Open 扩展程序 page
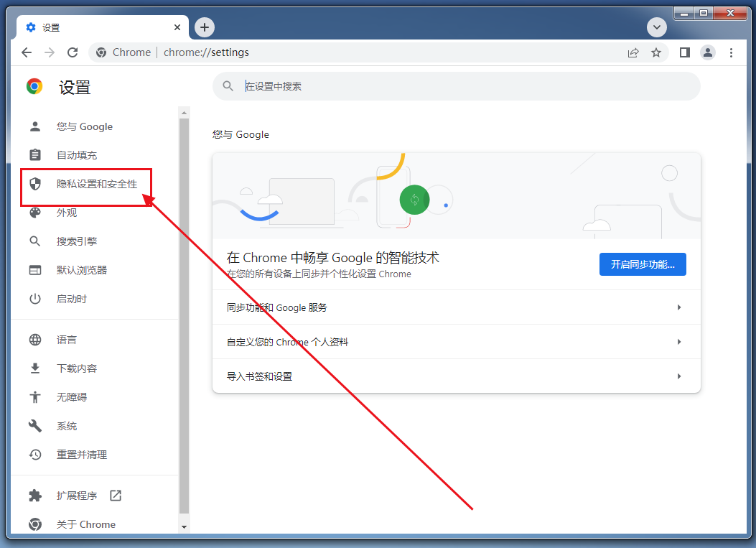This screenshot has width=756, height=548. (77, 496)
